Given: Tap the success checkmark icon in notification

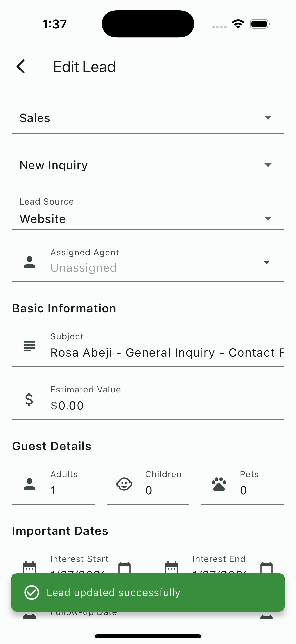Looking at the screenshot, I should tap(31, 592).
